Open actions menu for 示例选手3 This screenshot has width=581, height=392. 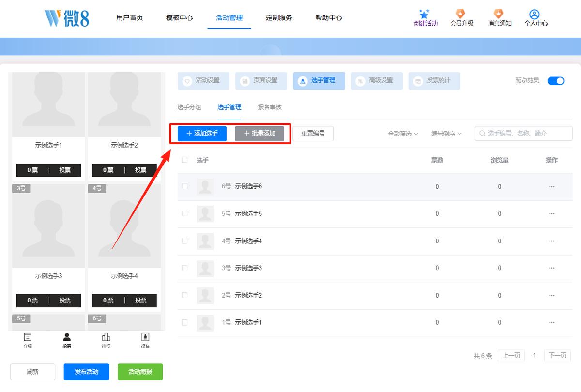point(551,268)
